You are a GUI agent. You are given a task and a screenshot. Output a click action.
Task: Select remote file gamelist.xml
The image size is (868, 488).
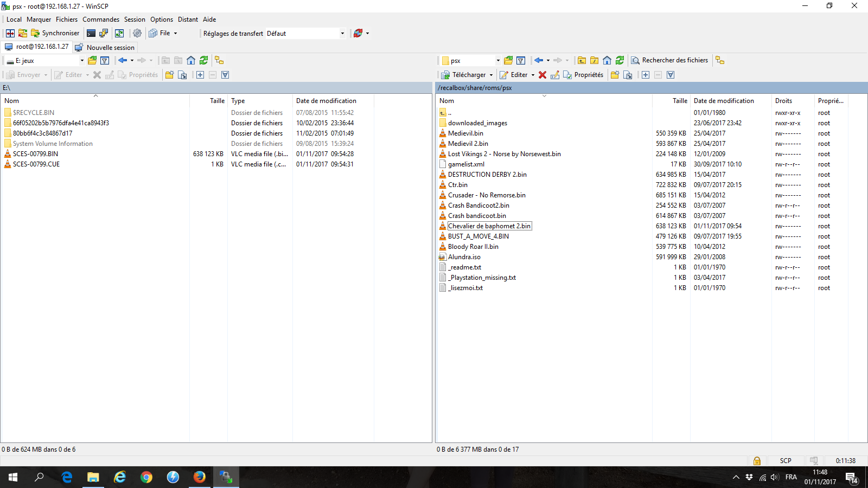[466, 164]
